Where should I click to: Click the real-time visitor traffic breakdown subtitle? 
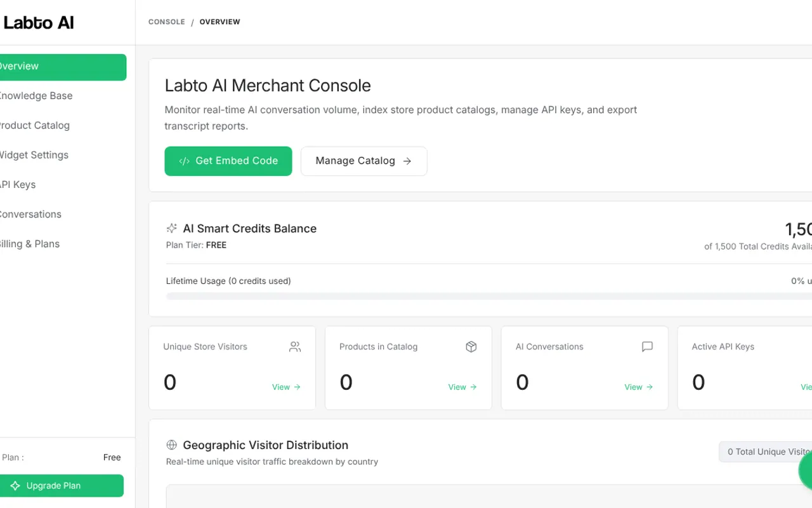click(272, 462)
